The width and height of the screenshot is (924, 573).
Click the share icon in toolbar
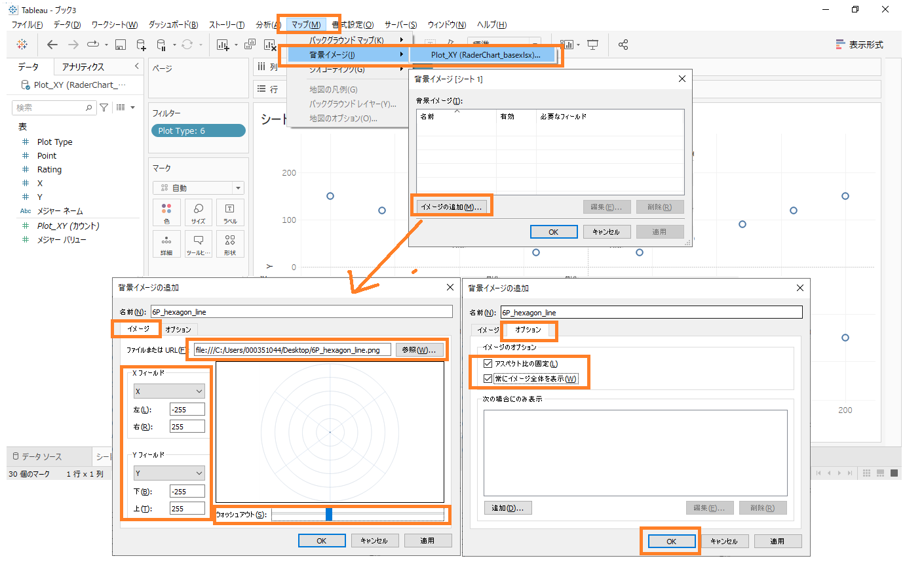click(623, 45)
